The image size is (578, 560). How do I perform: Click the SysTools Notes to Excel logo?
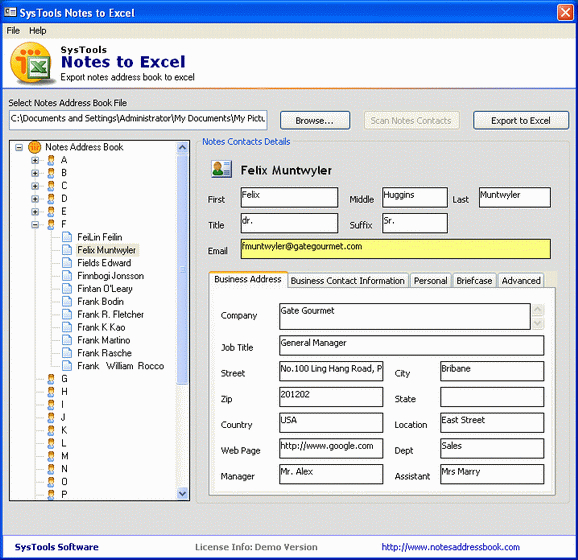pos(31,63)
